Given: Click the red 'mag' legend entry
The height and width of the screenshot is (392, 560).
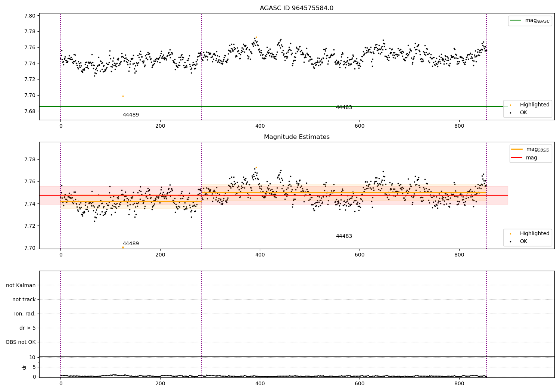Looking at the screenshot, I should pos(525,158).
